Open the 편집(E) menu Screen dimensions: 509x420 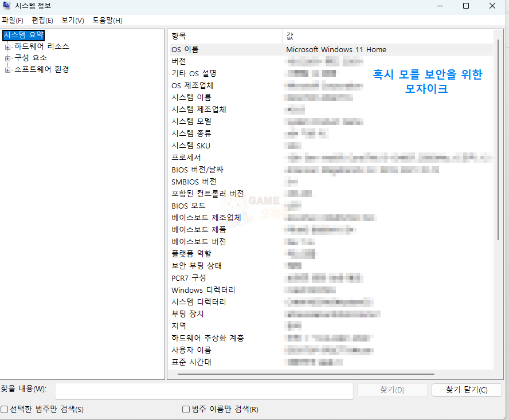click(x=42, y=21)
